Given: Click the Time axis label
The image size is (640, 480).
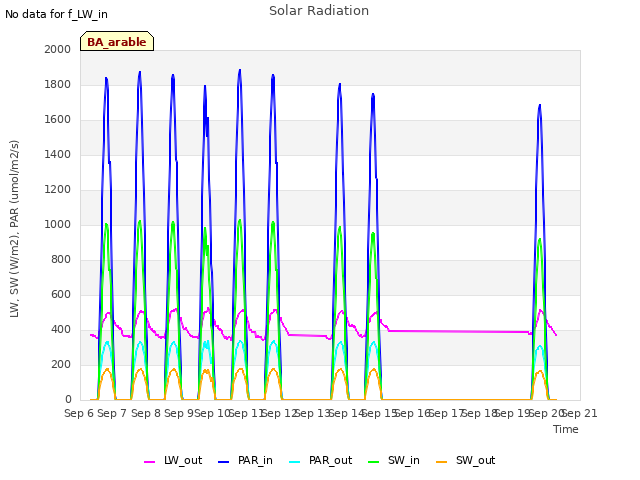Looking at the screenshot, I should coord(566,429).
